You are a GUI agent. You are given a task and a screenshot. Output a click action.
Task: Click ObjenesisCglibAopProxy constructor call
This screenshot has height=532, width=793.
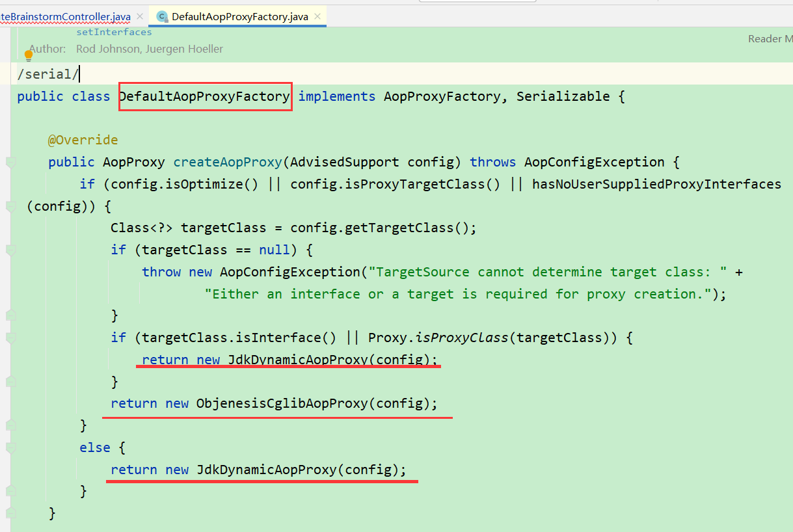[x=282, y=403]
